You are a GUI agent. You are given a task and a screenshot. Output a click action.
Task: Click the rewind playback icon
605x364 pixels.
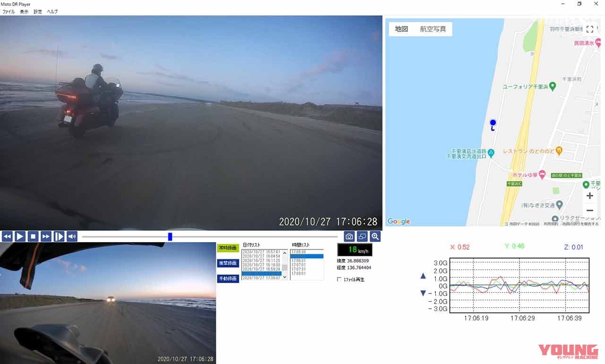point(7,236)
